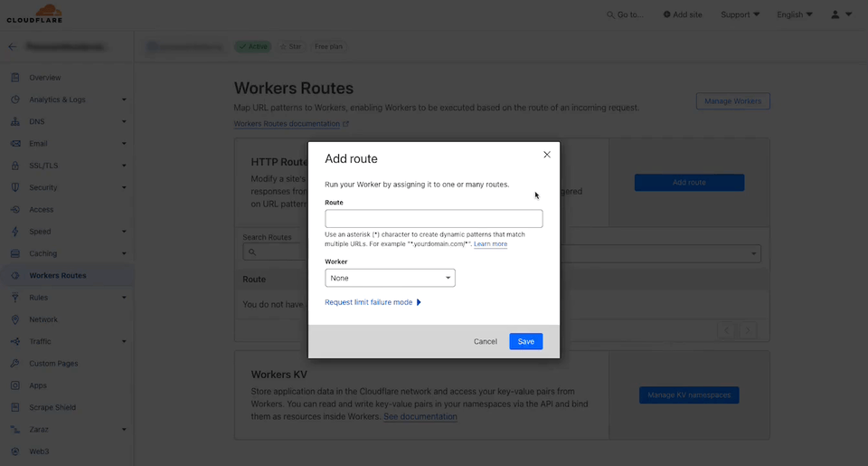The image size is (868, 466).
Task: Click Manage KV namespaces button
Action: pos(689,395)
